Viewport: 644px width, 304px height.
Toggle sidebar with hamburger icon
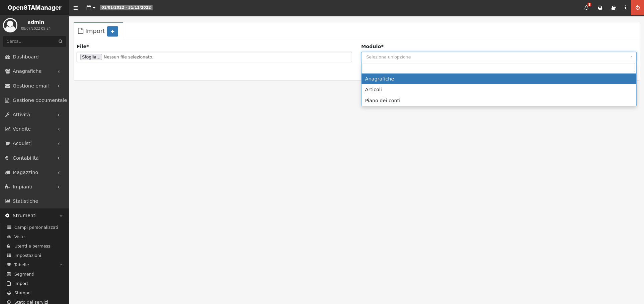(75, 8)
